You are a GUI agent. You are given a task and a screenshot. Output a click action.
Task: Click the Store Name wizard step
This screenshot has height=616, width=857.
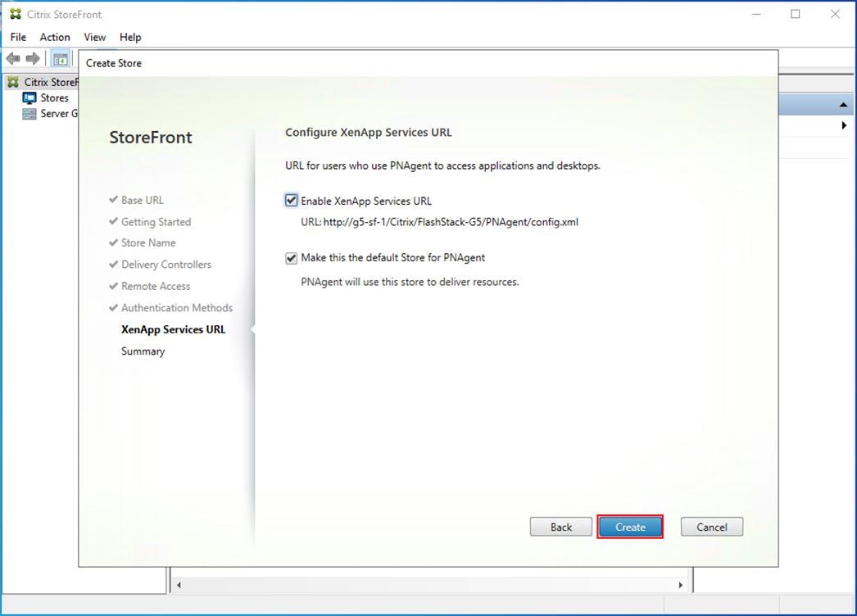coord(148,242)
